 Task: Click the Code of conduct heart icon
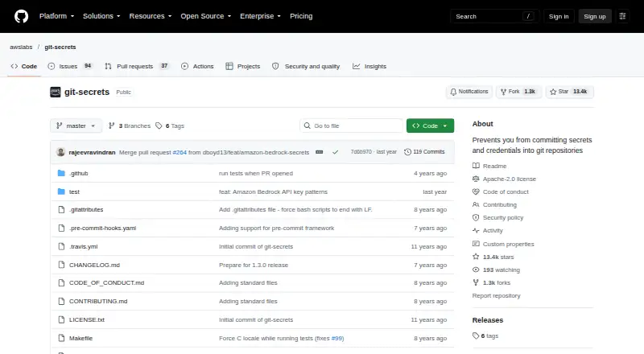pos(476,191)
